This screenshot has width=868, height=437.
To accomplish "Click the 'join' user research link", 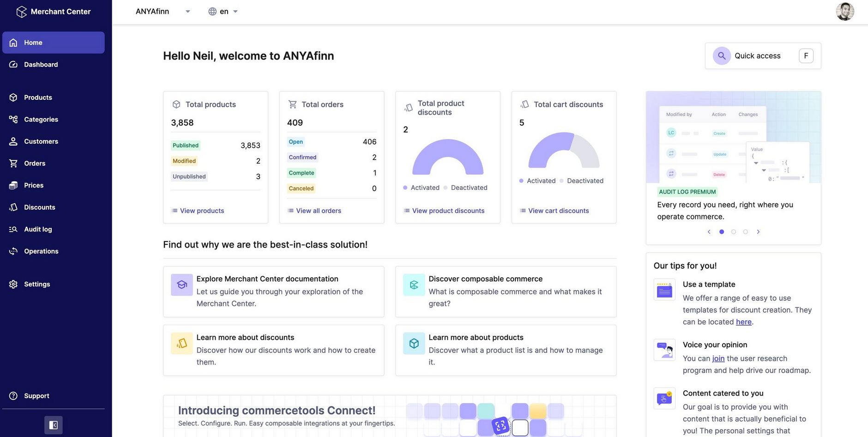I will (x=718, y=358).
